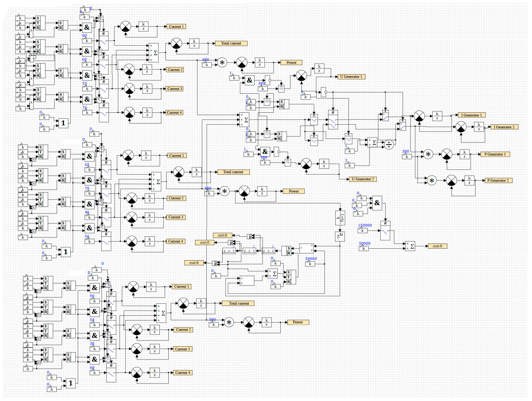Select the constant block labeled 150000
Image resolution: width=532 pixels, height=401 pixels.
tap(362, 230)
